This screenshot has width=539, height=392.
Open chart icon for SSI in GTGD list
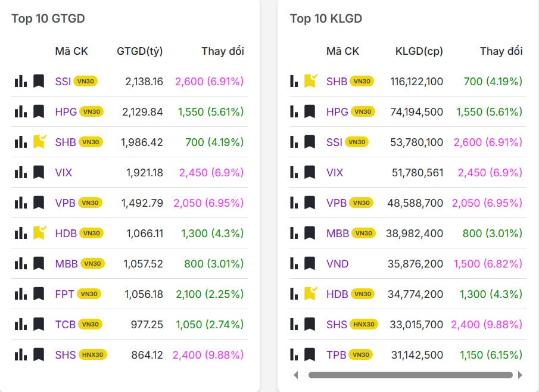coord(21,81)
